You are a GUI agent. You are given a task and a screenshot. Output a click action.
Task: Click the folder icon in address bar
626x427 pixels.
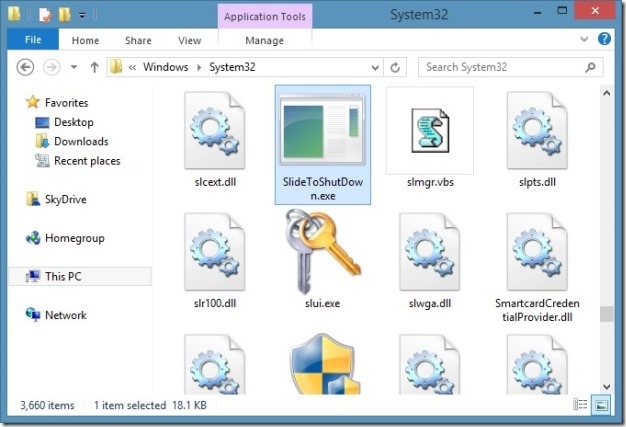click(x=116, y=67)
